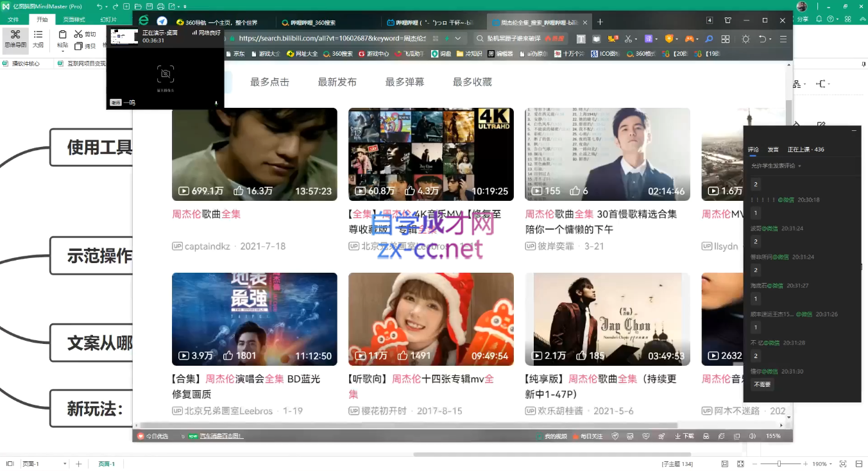Switch to the 幻灯片 ribbon tab

point(108,20)
